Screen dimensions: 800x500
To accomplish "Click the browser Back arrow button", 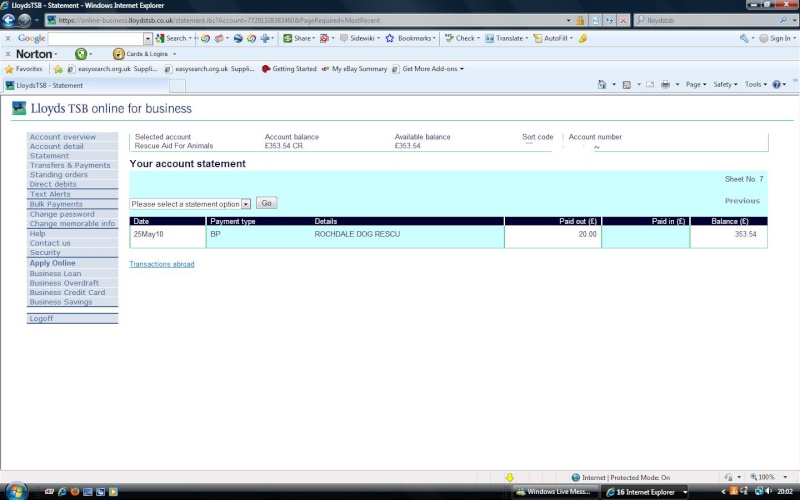I will point(9,20).
